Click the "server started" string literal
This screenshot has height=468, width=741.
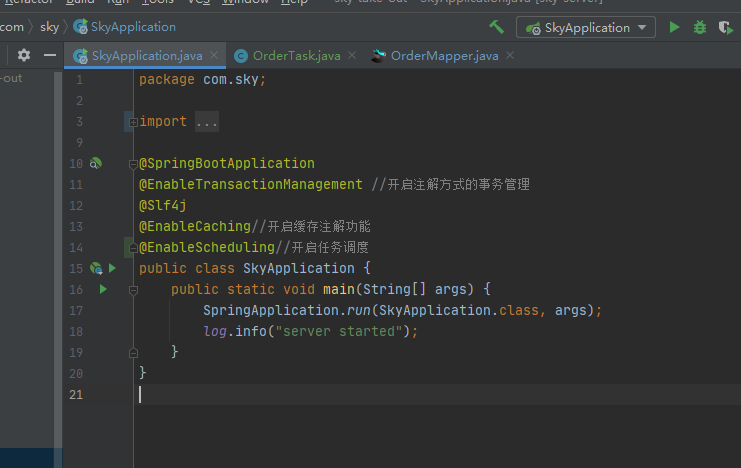point(338,331)
